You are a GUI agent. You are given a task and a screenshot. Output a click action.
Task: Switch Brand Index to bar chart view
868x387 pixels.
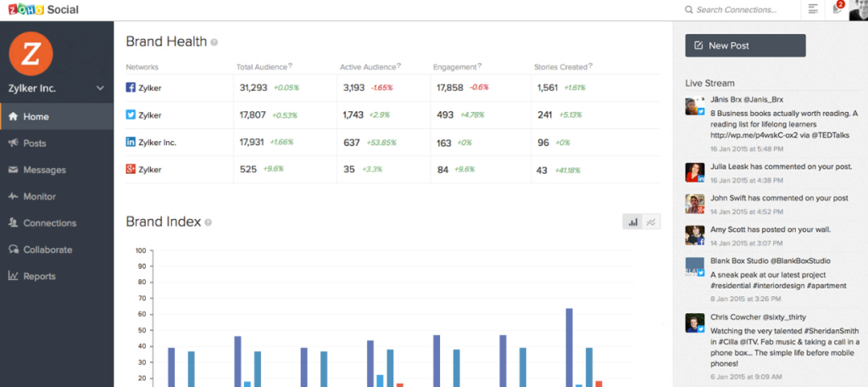point(632,222)
